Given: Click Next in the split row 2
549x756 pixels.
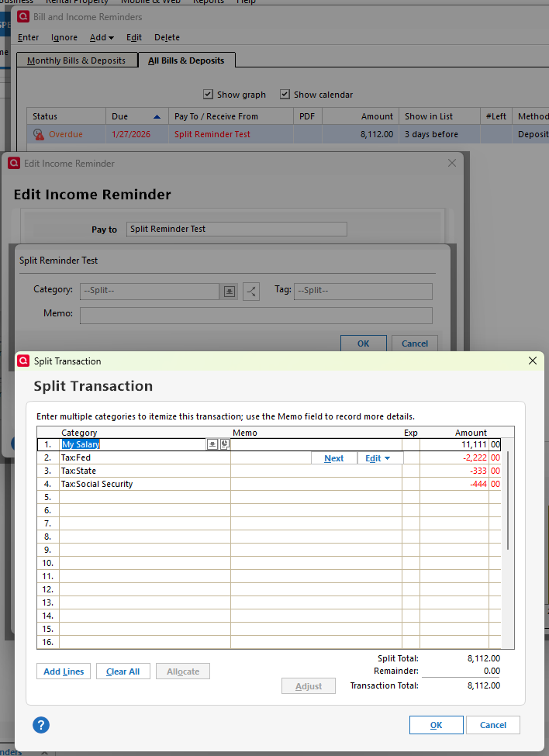Looking at the screenshot, I should point(334,458).
